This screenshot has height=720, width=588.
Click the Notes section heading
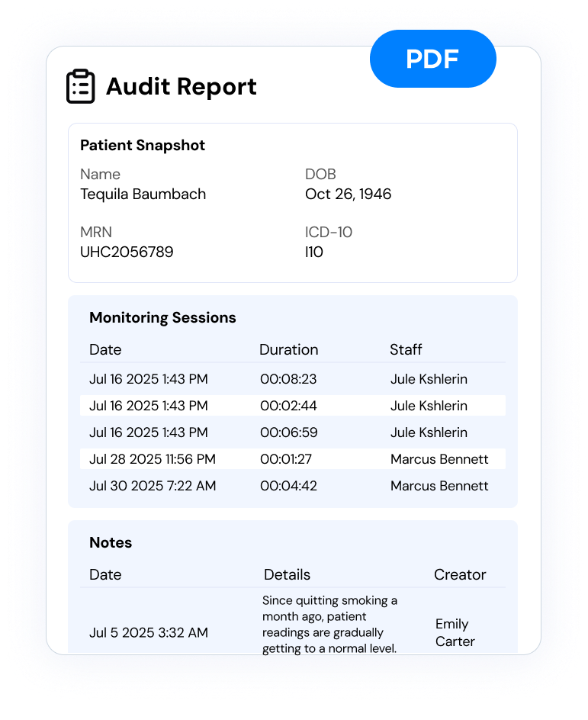coord(111,542)
